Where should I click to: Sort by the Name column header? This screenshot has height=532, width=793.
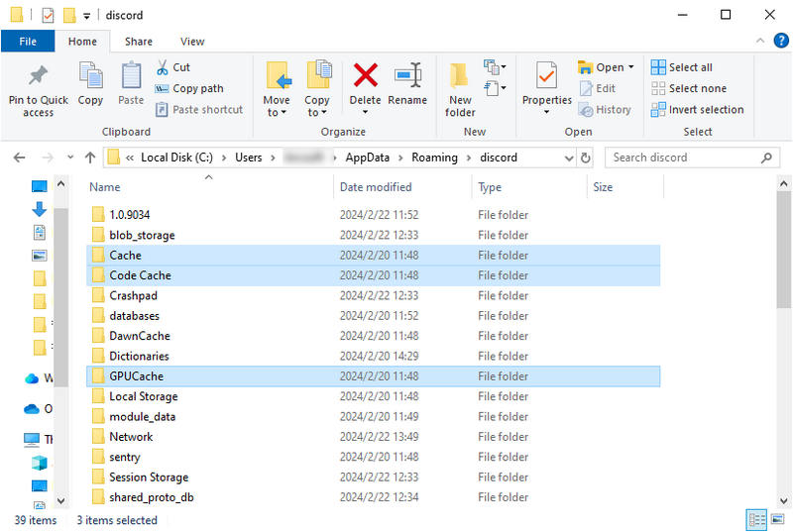(x=105, y=187)
